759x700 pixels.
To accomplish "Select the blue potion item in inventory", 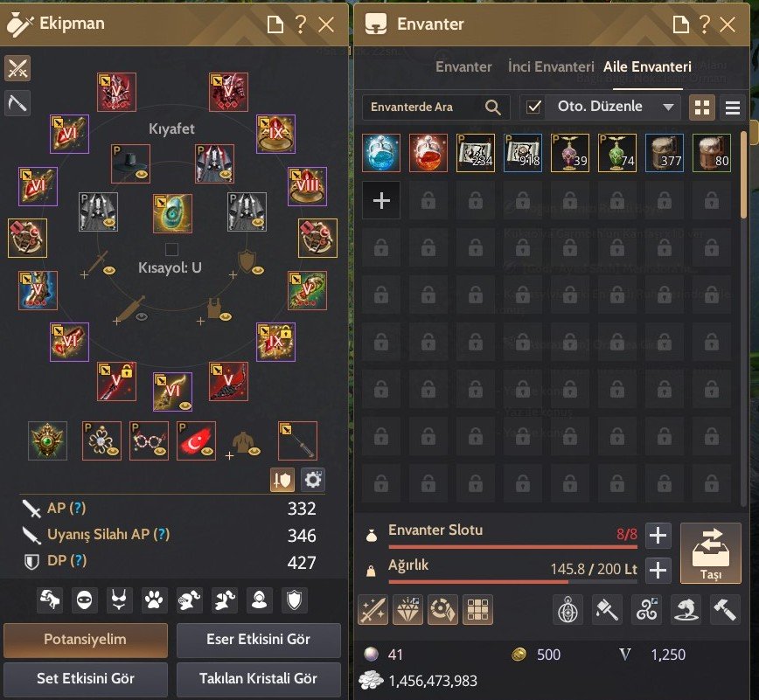I will (x=381, y=153).
